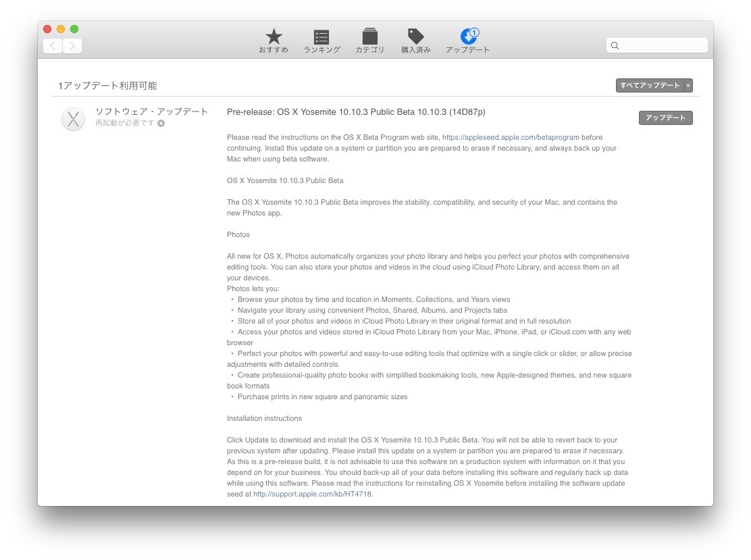Open the ランキング rankings list tab
Screen dimensions: 751x560
pyautogui.click(x=321, y=41)
